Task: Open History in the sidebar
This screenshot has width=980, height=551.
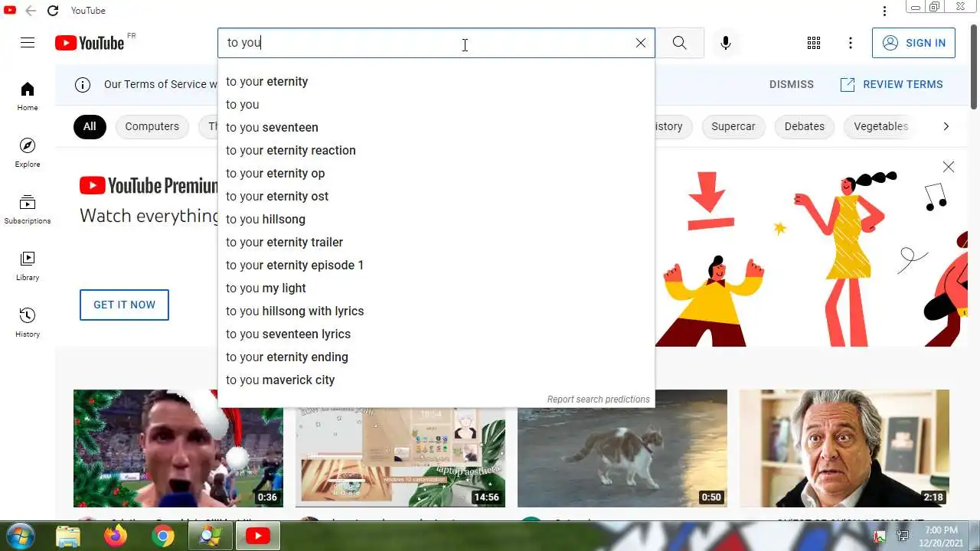Action: click(28, 323)
